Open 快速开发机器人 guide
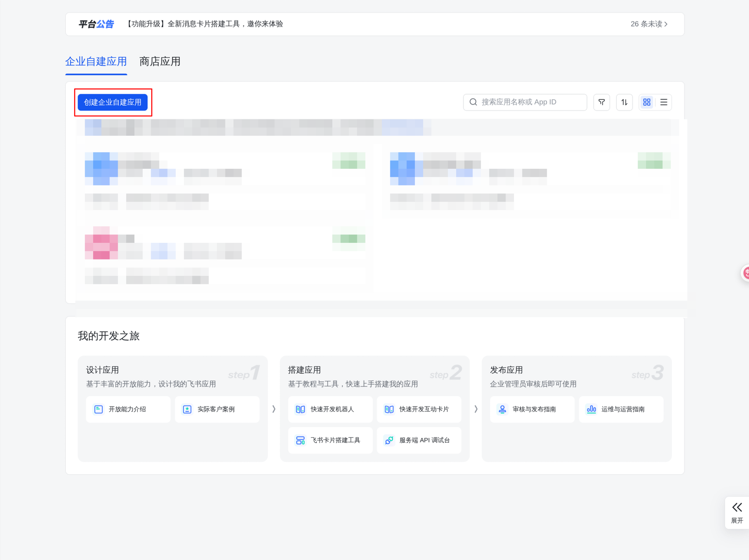 point(330,409)
